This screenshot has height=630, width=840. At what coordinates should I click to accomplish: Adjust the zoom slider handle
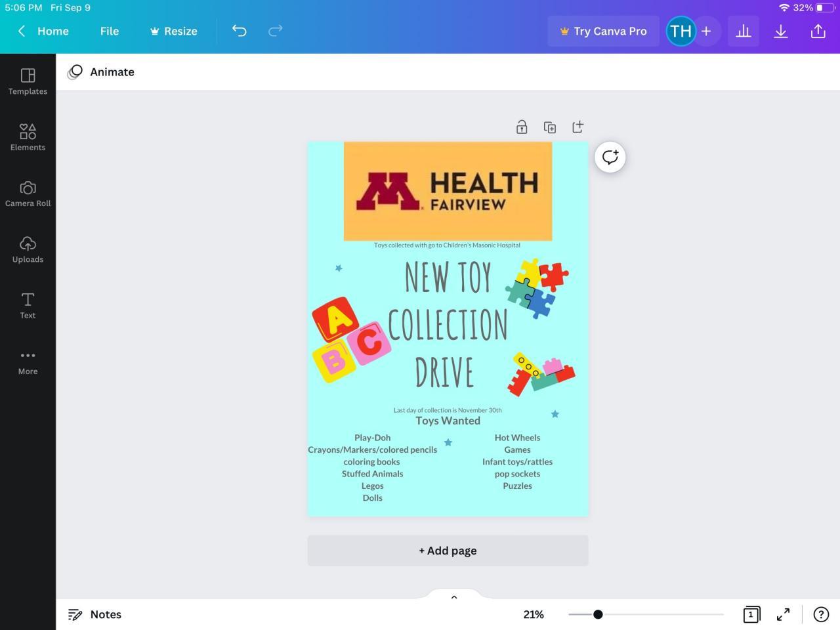pos(598,614)
